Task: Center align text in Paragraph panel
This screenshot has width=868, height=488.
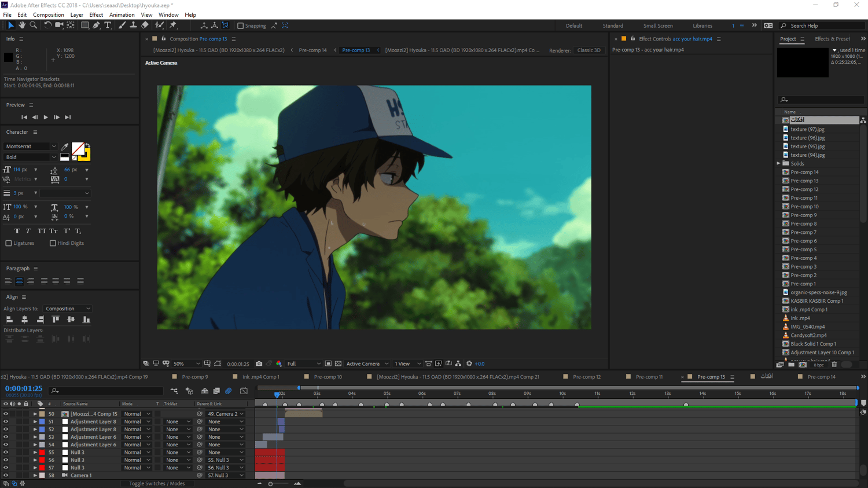Action: [x=19, y=281]
